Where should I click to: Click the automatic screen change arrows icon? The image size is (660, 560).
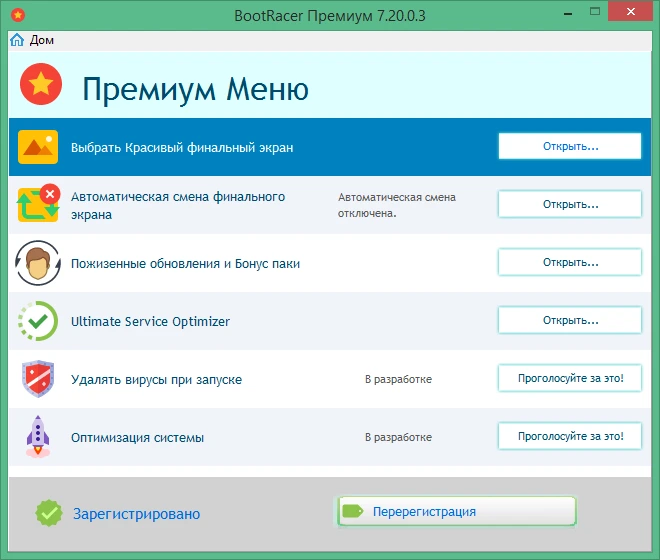click(x=38, y=203)
